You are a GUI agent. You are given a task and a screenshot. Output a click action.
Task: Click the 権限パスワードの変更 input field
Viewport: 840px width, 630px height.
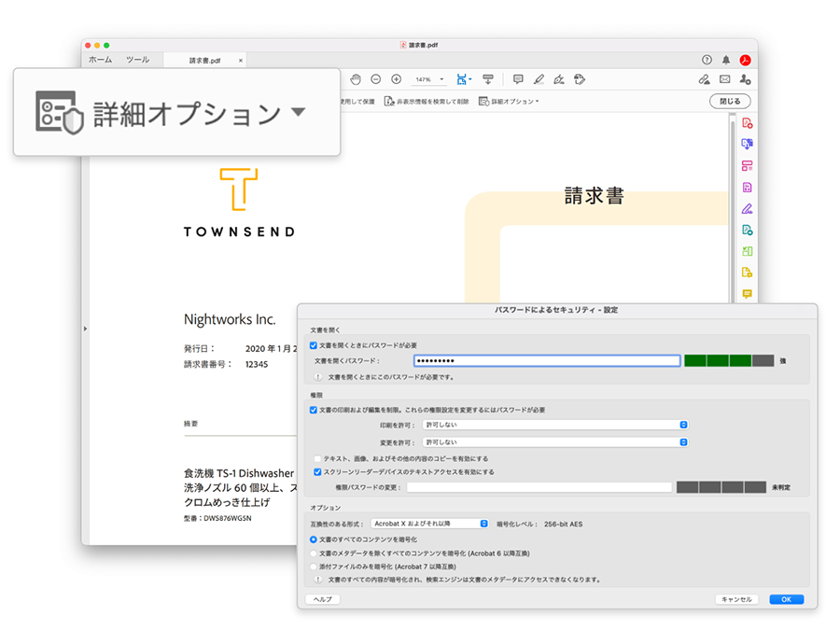539,487
